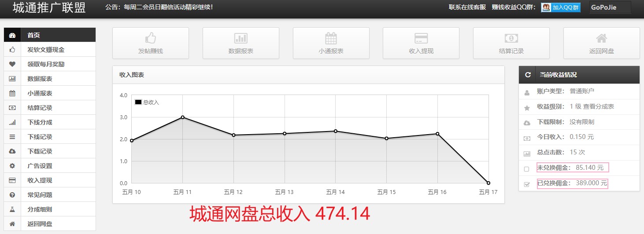Click the cloud icon beside 下载限制

click(527, 123)
